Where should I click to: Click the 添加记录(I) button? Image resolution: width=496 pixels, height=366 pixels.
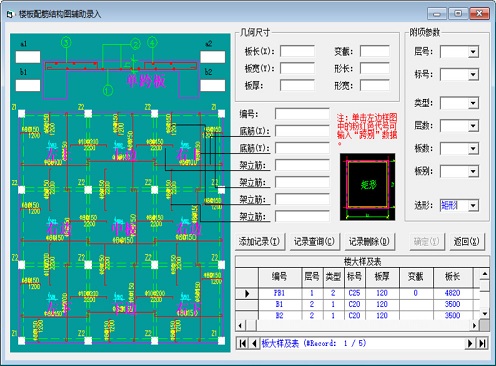[x=260, y=241]
